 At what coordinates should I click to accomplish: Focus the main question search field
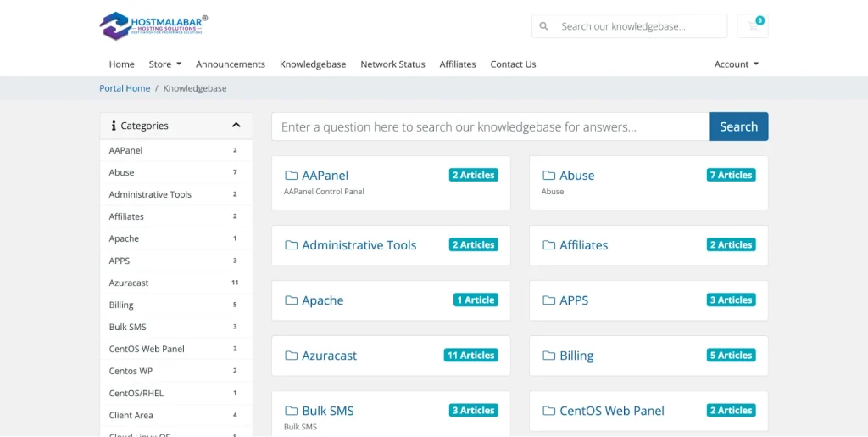point(491,126)
